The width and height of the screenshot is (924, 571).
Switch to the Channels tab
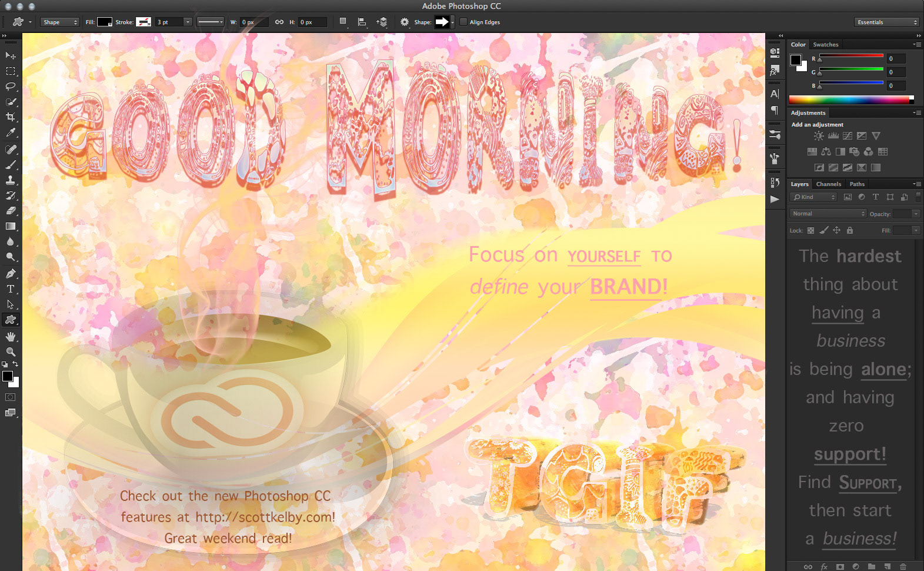[x=828, y=184]
